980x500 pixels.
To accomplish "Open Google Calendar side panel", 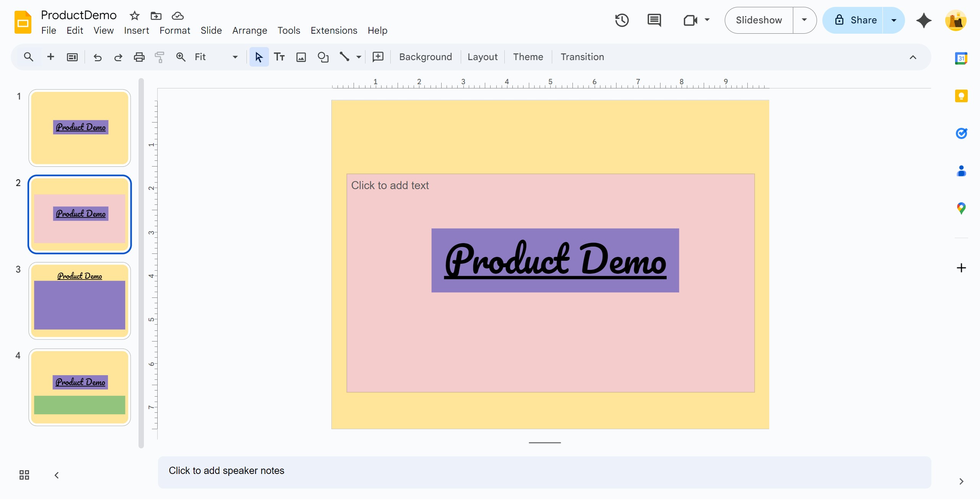I will click(961, 58).
